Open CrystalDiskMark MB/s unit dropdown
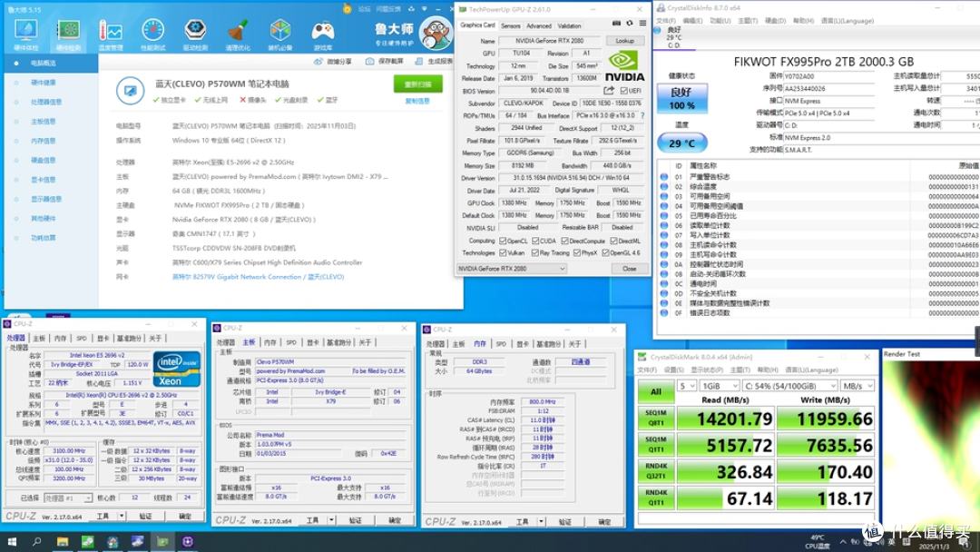The image size is (980, 552). click(x=857, y=386)
